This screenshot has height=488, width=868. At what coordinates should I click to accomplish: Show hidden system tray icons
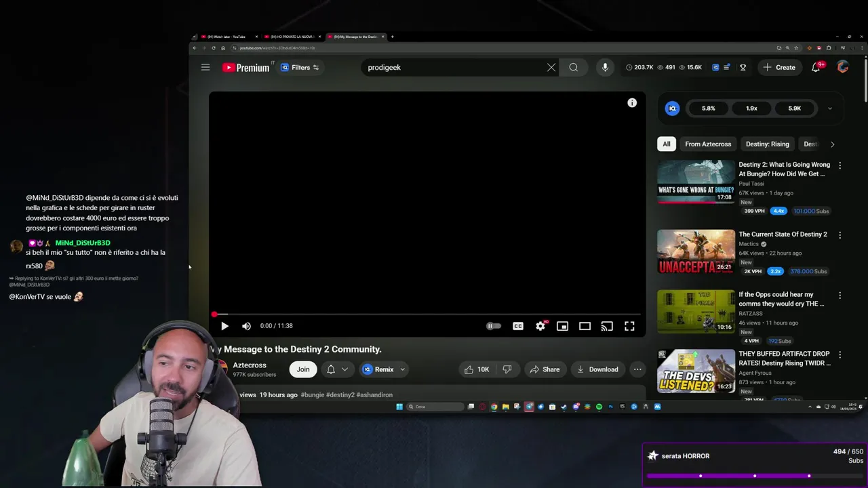pyautogui.click(x=810, y=407)
